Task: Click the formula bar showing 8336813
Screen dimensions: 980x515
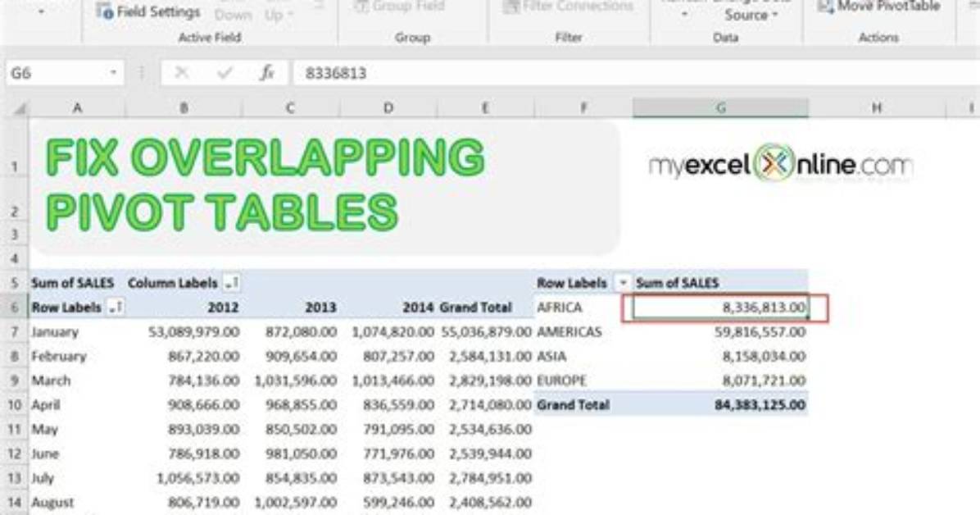Action: coord(634,73)
